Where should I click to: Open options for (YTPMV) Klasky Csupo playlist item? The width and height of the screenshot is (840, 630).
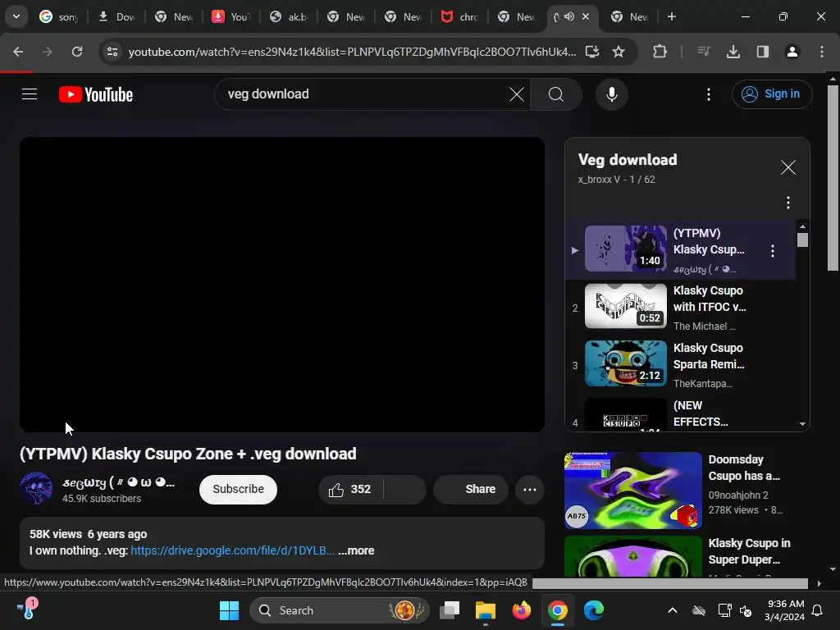click(772, 251)
